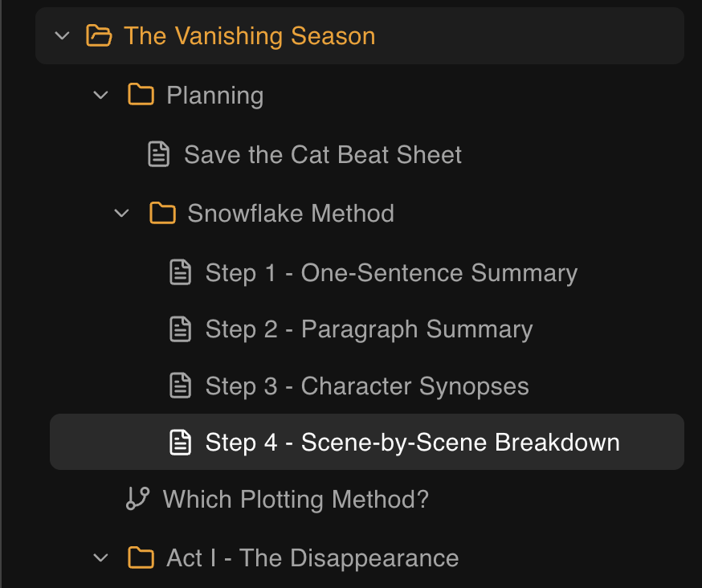Click the Planning folder icon

click(x=141, y=95)
